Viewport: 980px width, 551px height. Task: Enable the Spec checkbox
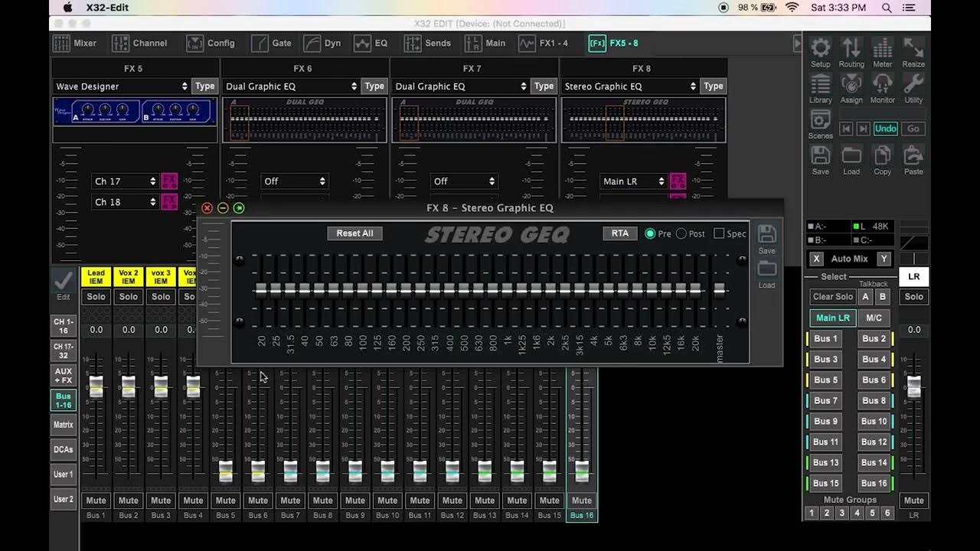pos(719,233)
